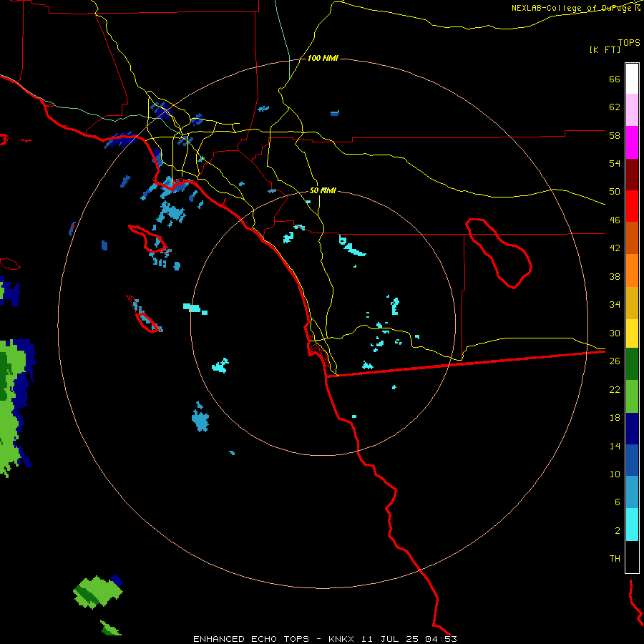This screenshot has height=644, width=644.
Task: Click the "18" legend value
Action: 615,418
